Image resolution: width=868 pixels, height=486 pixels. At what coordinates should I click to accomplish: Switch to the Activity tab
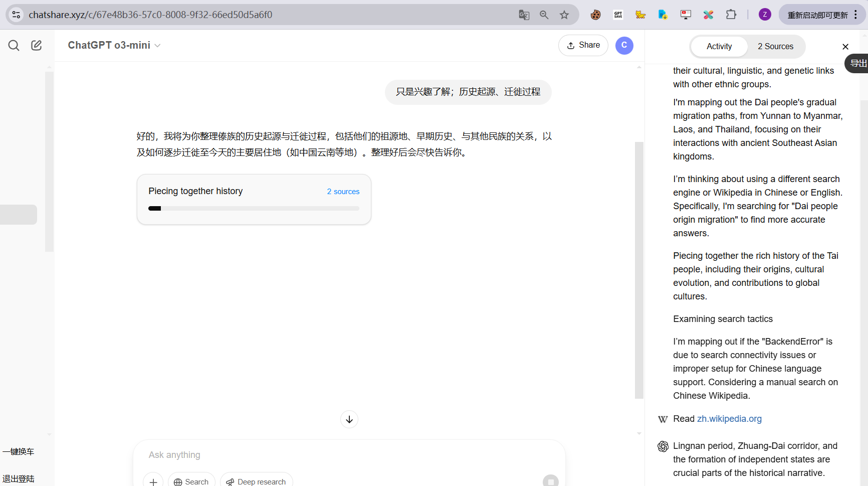(719, 47)
